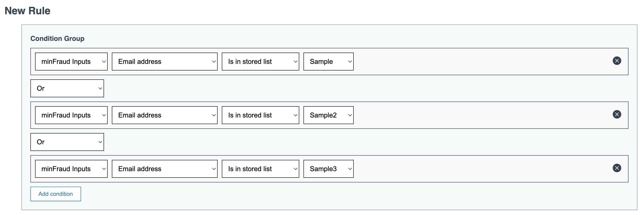This screenshot has width=644, height=215.
Task: Remove the Sample2 stored list condition
Action: 617,114
